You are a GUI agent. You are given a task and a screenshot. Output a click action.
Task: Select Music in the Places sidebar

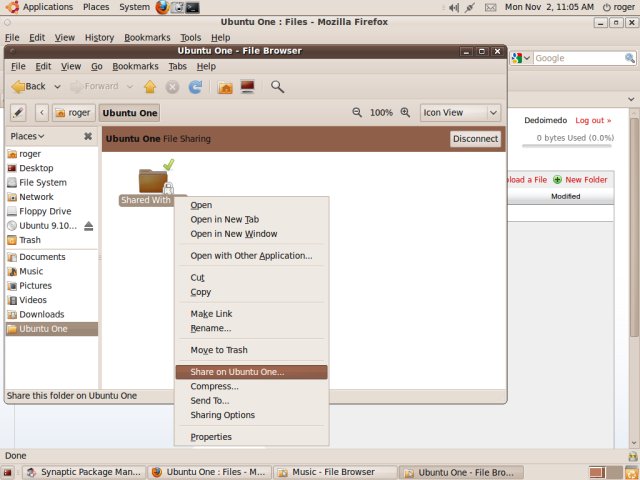pyautogui.click(x=52, y=271)
